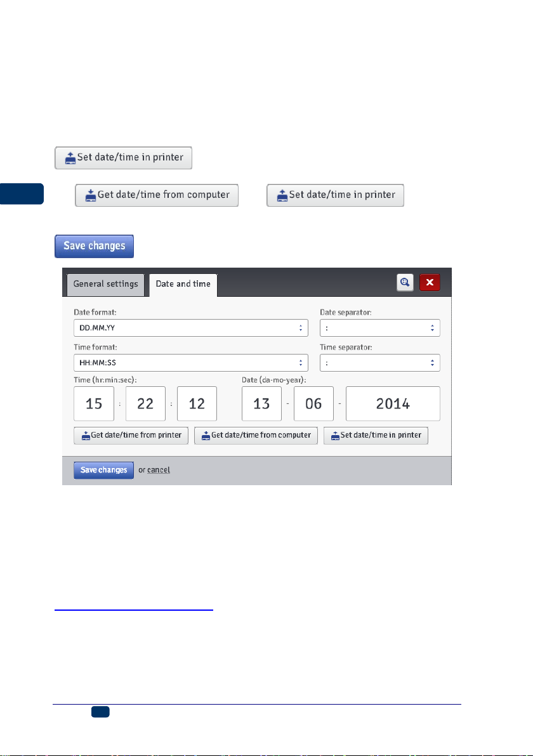Click the magnifier zoom icon in dialog header
The width and height of the screenshot is (533, 756).
[405, 282]
